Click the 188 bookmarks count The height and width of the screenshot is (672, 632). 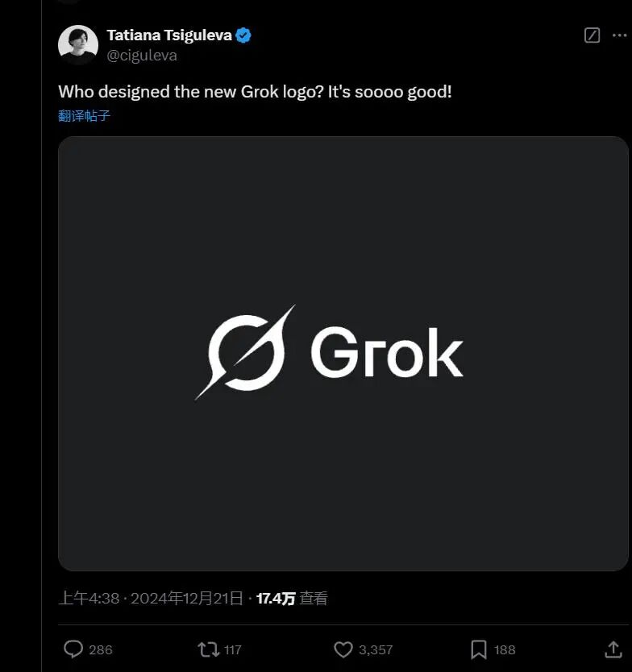[505, 649]
